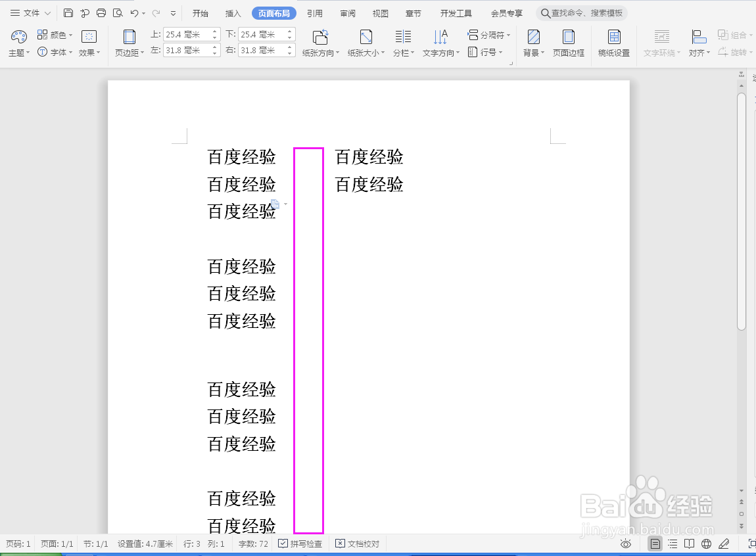Image resolution: width=756 pixels, height=556 pixels.
Task: Increase the right margin 右 stepper
Action: [290, 47]
